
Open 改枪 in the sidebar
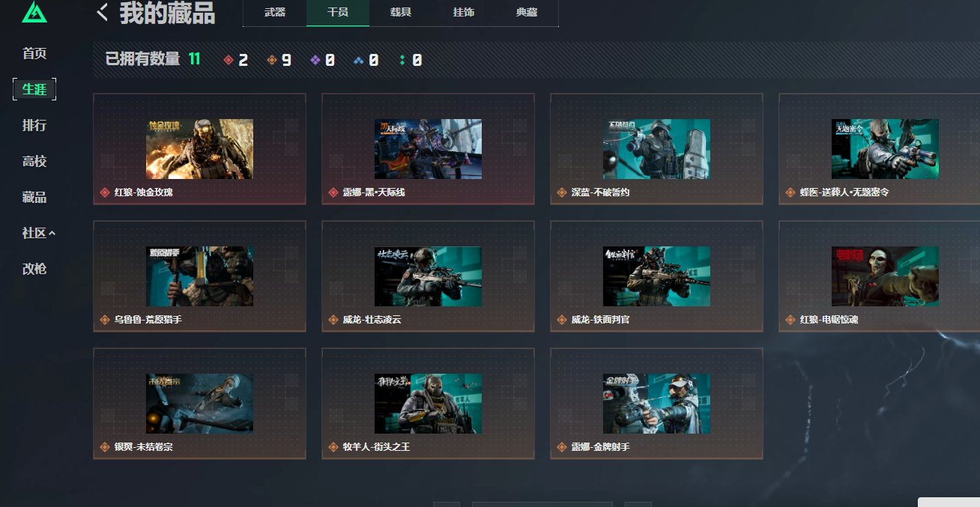[34, 269]
